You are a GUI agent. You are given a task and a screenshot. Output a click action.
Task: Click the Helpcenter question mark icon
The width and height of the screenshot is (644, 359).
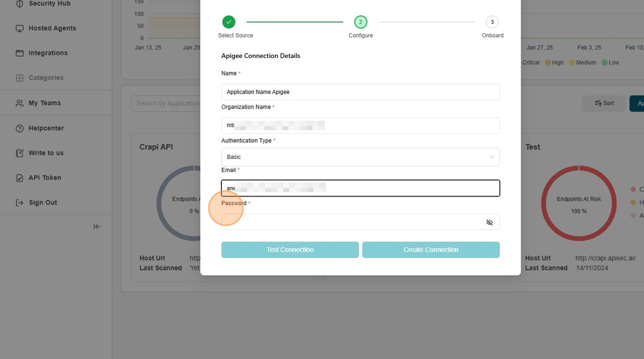(20, 128)
